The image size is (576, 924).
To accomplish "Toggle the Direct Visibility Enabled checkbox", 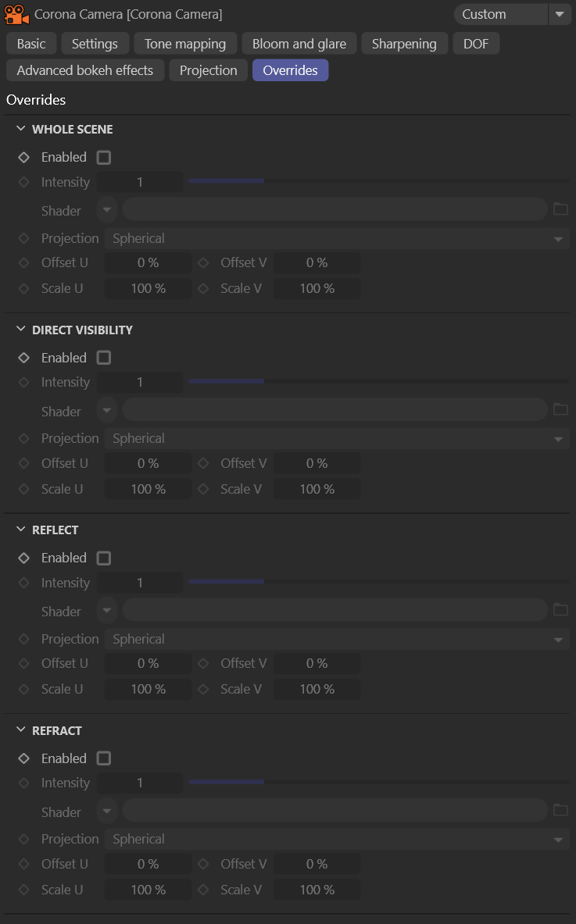I will [x=104, y=358].
